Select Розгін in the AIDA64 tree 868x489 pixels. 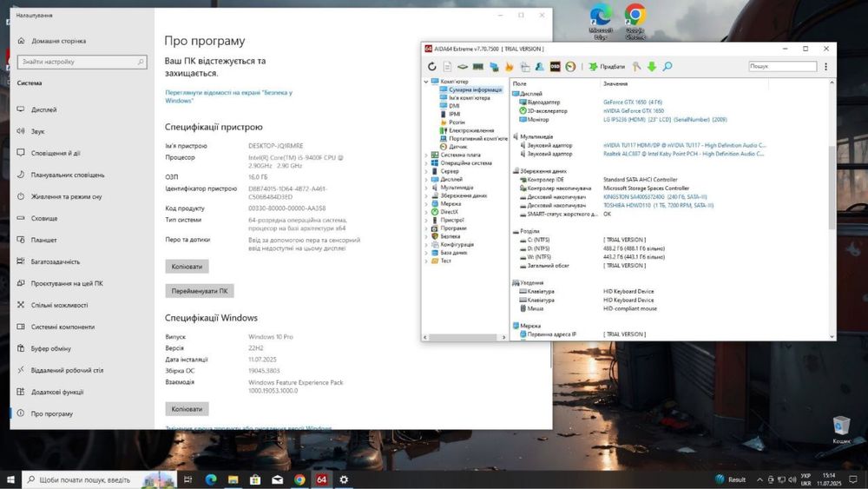pyautogui.click(x=457, y=122)
